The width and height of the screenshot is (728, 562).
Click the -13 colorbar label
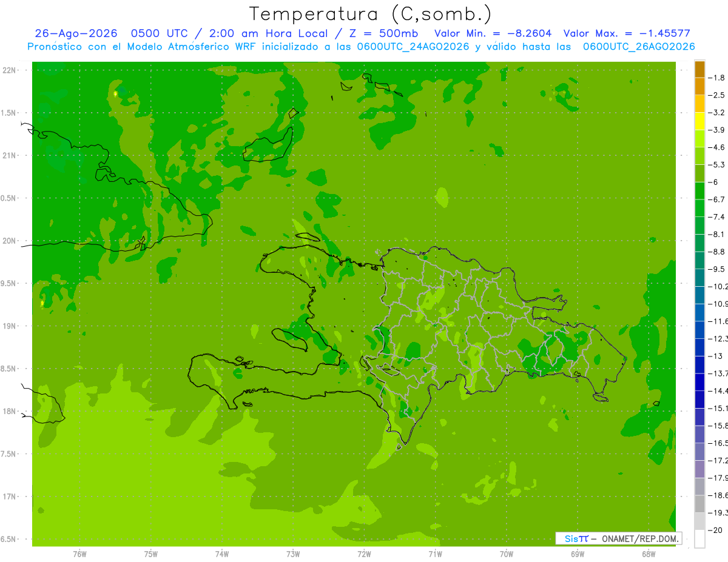(715, 356)
